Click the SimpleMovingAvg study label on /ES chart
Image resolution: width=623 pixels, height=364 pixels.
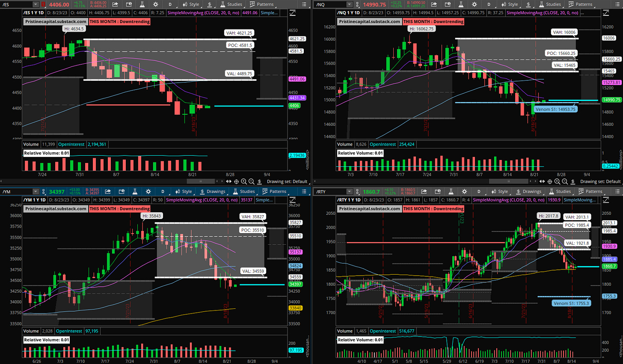click(x=204, y=13)
